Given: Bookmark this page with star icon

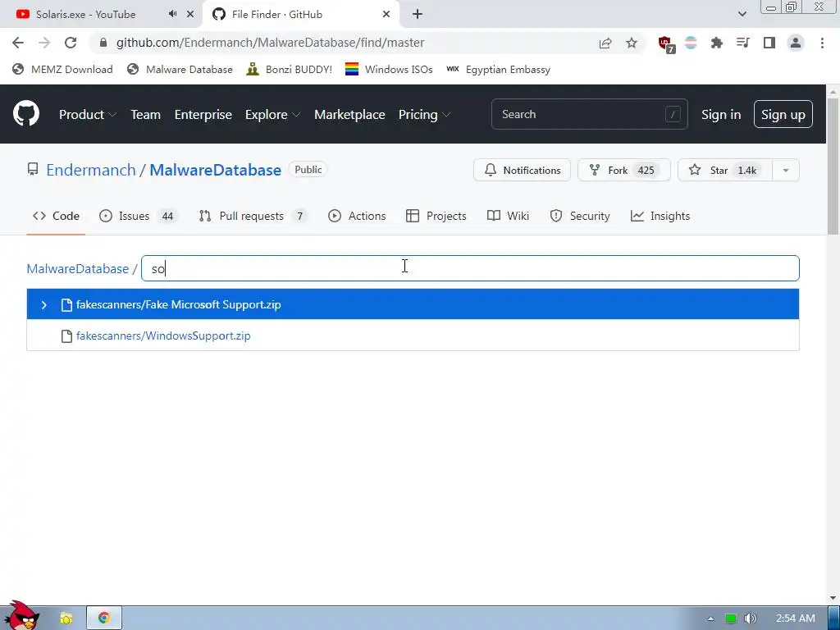Looking at the screenshot, I should (632, 43).
